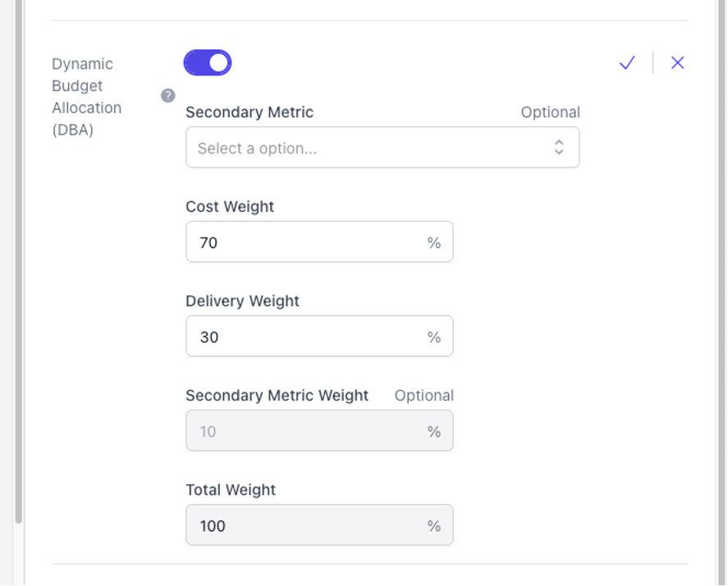The width and height of the screenshot is (728, 586).
Task: Click the percent symbol in Cost Weight
Action: click(x=434, y=242)
